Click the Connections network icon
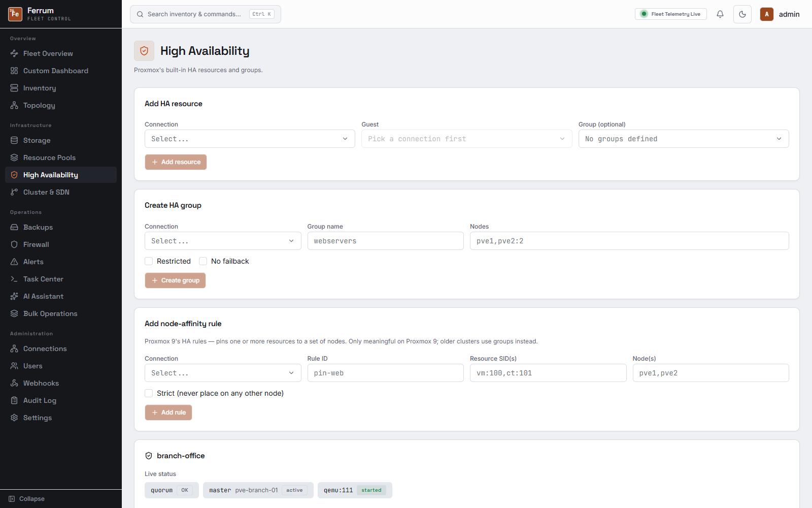Viewport: 812px width, 508px height. tap(14, 348)
